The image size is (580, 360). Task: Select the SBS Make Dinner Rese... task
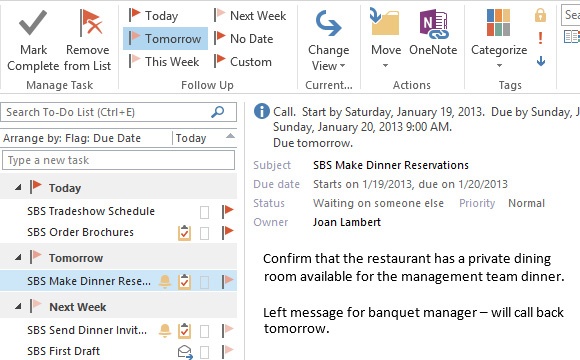point(118,281)
